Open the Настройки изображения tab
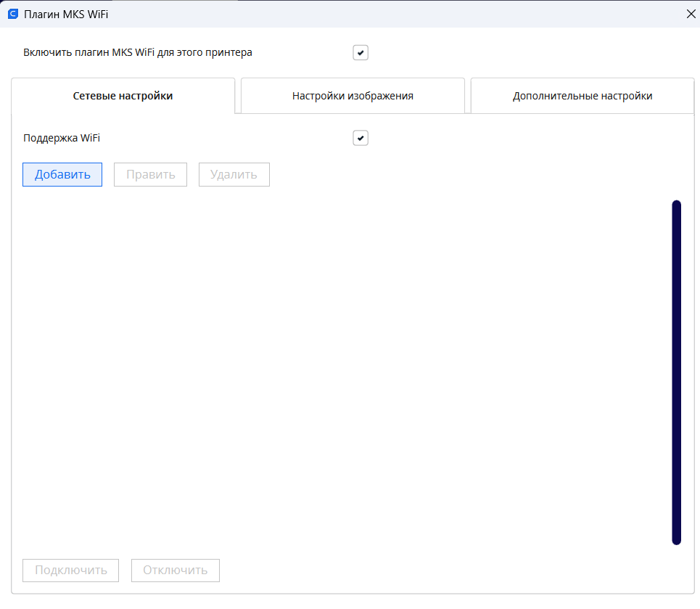The image size is (700, 609). pyautogui.click(x=353, y=96)
